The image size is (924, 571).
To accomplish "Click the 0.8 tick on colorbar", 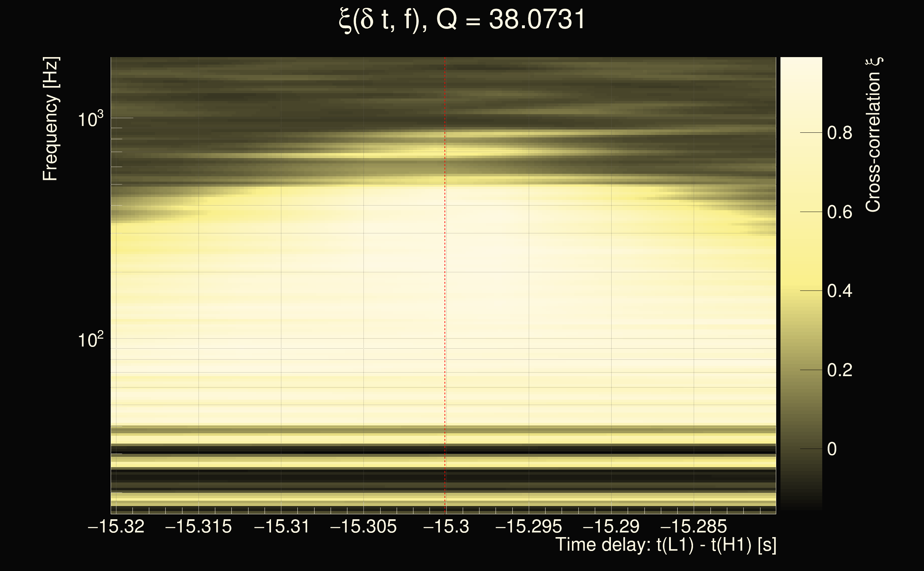I will [x=839, y=133].
